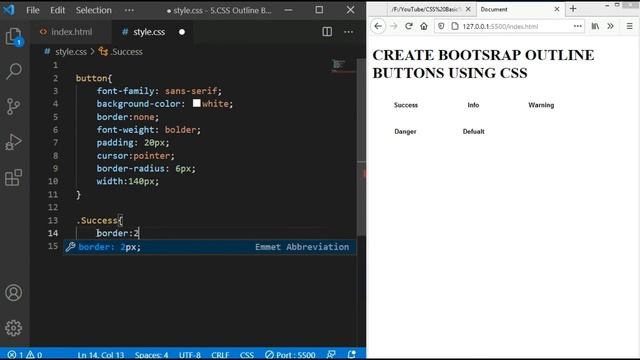640x360 pixels.
Task: Open the browser hamburger menu
Action: pyautogui.click(x=629, y=26)
